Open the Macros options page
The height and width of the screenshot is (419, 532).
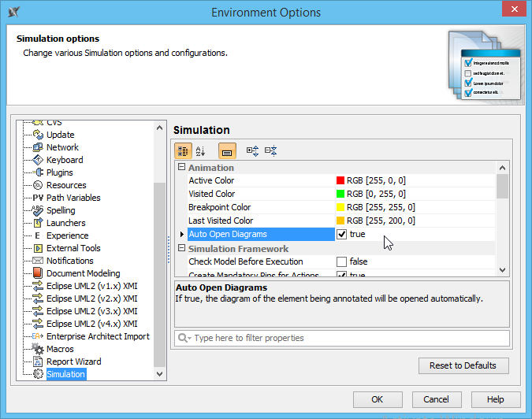coord(60,349)
